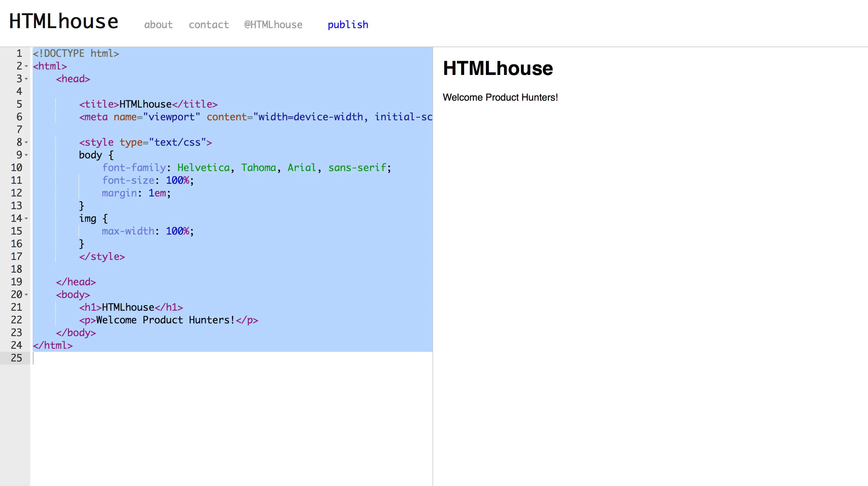Screen dimensions: 868x486
Task: Visit the @HTMLhouse Twitter link
Action: [273, 24]
